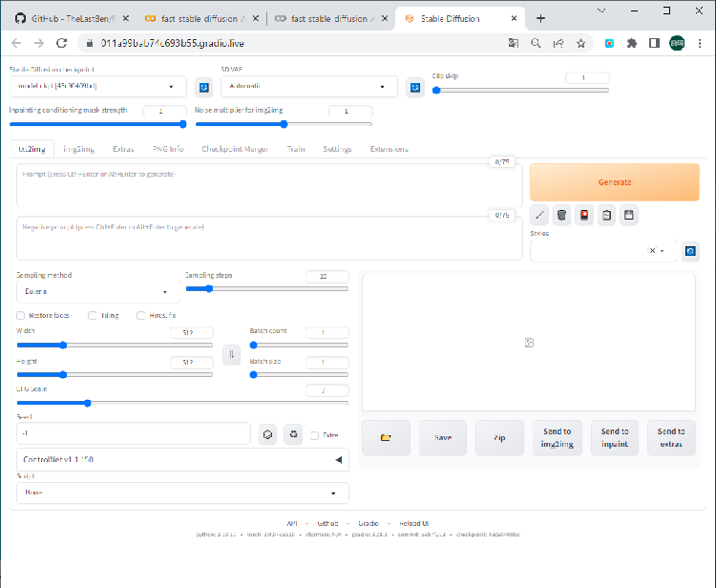Tick the seed Extra checkbox
716x588 pixels.
[314, 435]
